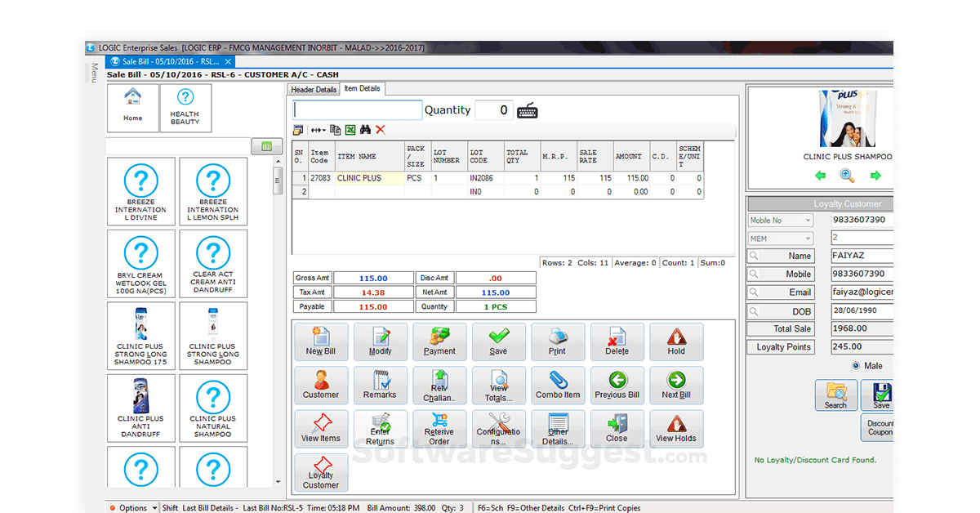Click the View Holds button
Image resolution: width=980 pixels, height=513 pixels.
tap(676, 429)
